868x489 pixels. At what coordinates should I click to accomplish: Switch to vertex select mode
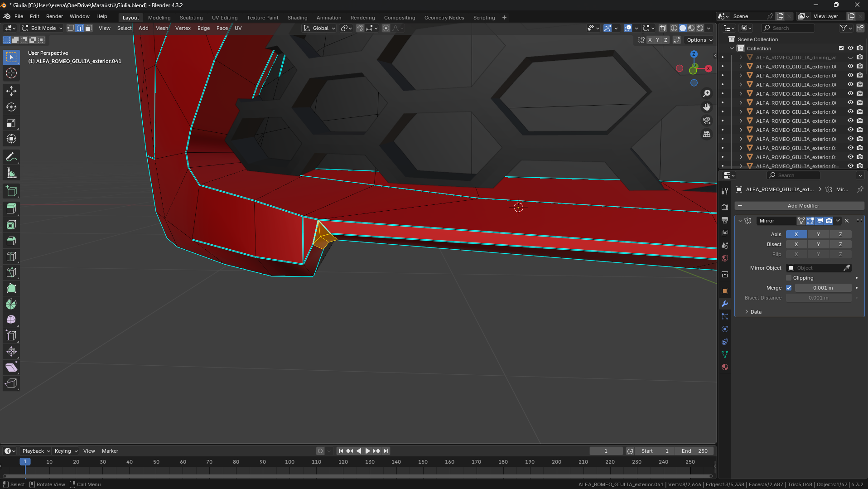71,28
